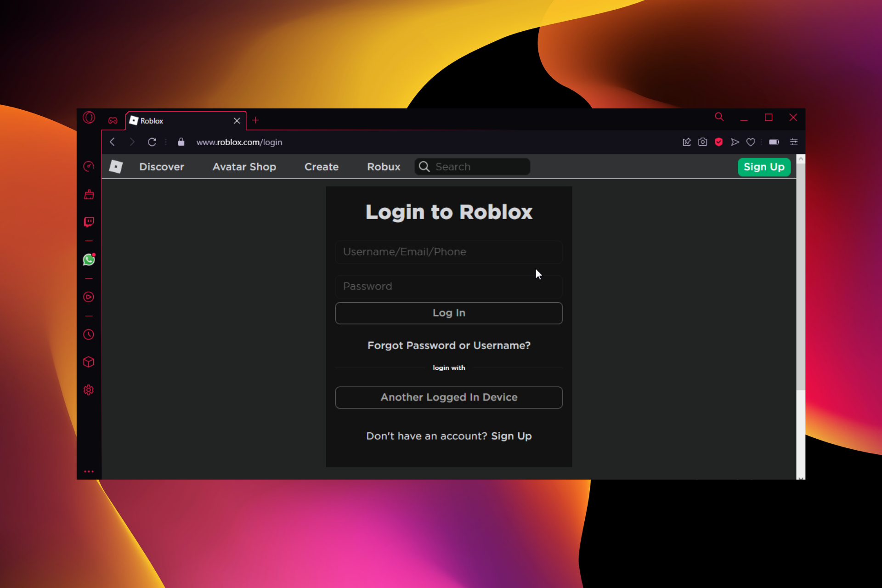The image size is (882, 588).
Task: Open the settings gear sidebar icon
Action: 89,390
